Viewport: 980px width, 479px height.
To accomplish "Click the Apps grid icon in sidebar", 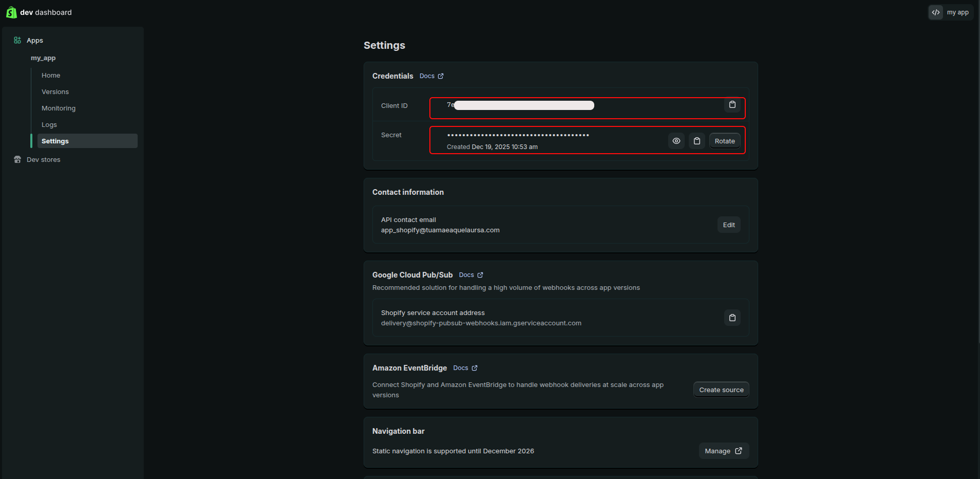I will (17, 40).
